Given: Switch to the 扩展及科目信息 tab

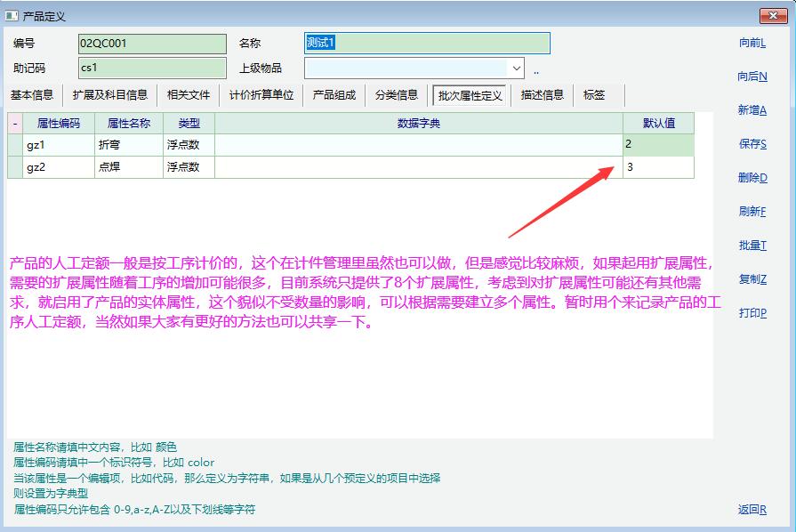Looking at the screenshot, I should [x=110, y=95].
